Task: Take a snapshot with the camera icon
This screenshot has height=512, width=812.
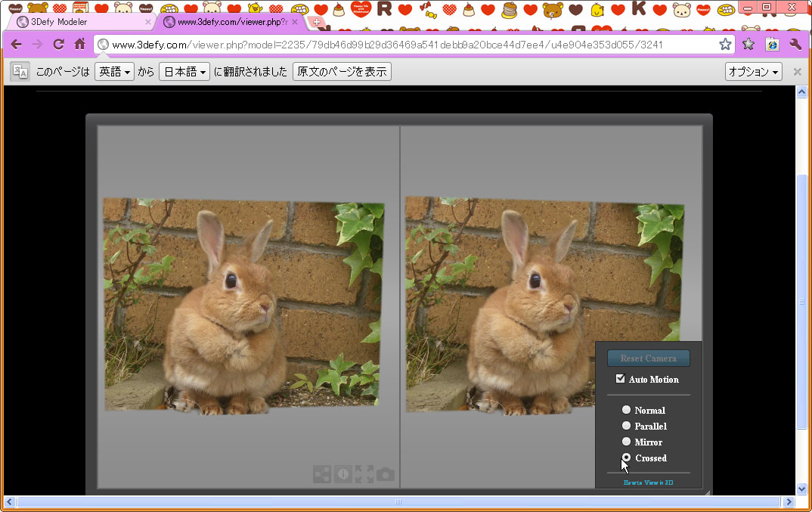Action: pos(386,474)
